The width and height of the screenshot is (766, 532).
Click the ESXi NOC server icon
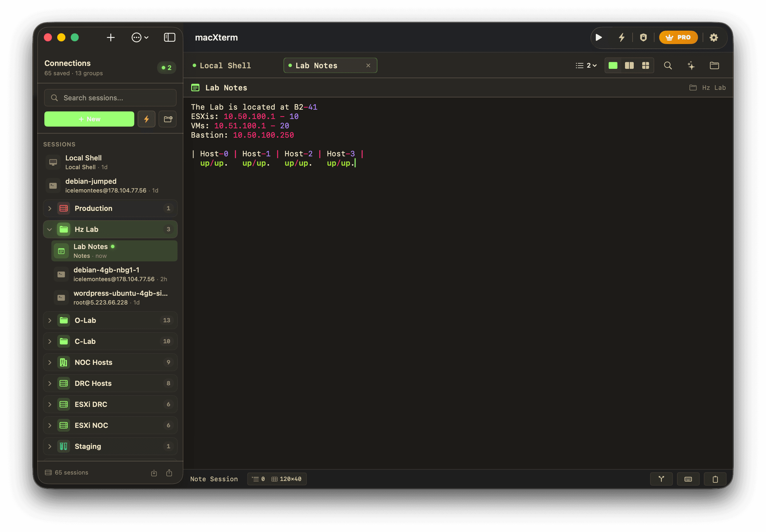pyautogui.click(x=64, y=425)
